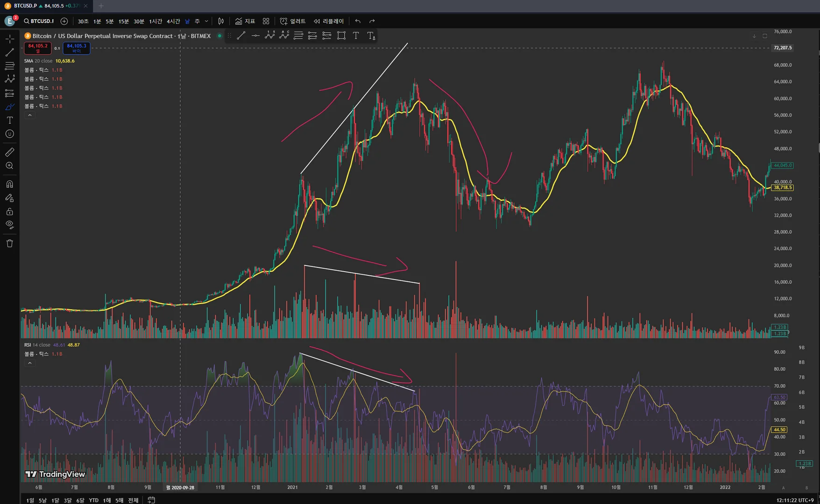Pick Elliott wave 1-5 pattern in floating toolbar
This screenshot has height=504, width=820.
click(x=270, y=35)
